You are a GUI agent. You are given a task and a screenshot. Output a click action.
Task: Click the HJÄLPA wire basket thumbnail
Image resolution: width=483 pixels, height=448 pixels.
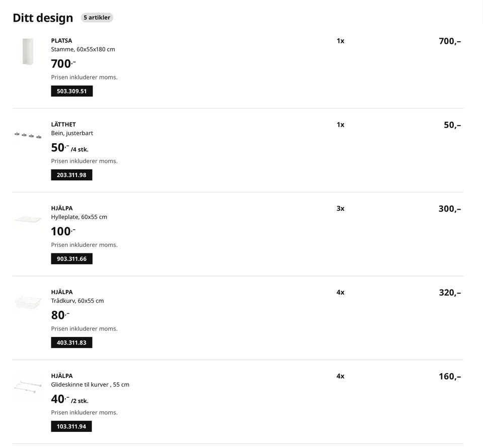(x=28, y=302)
